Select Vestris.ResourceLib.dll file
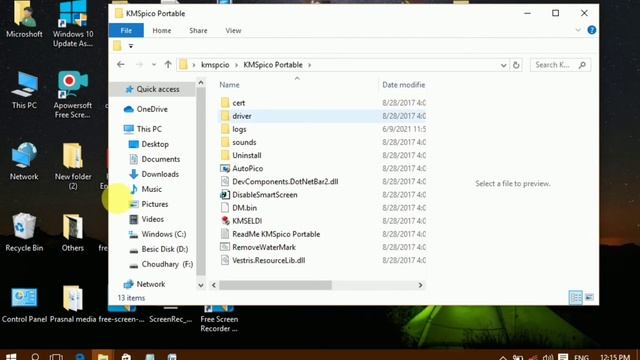The width and height of the screenshot is (640, 360). click(269, 260)
